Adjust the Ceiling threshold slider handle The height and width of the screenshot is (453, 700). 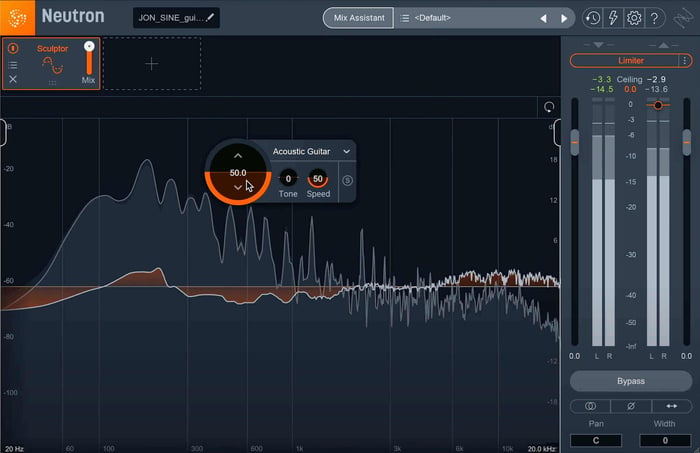(658, 105)
